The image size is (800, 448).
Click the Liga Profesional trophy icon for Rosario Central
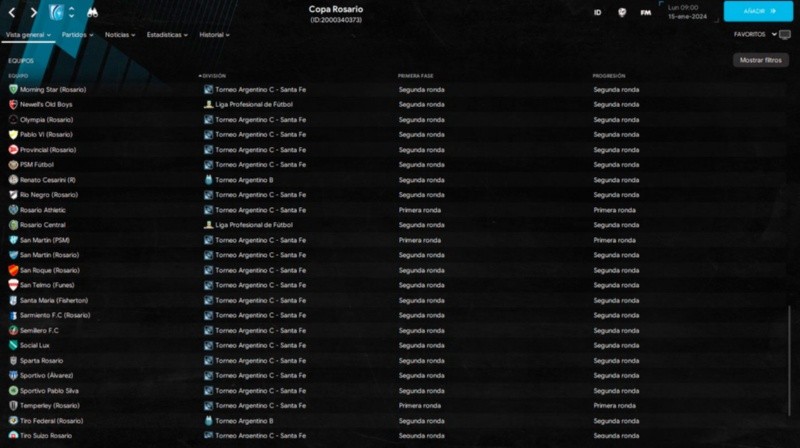click(x=208, y=225)
